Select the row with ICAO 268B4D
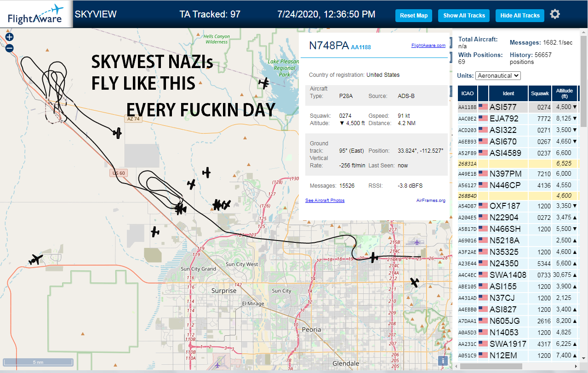Viewport: 588px width, 373px height. click(x=518, y=195)
